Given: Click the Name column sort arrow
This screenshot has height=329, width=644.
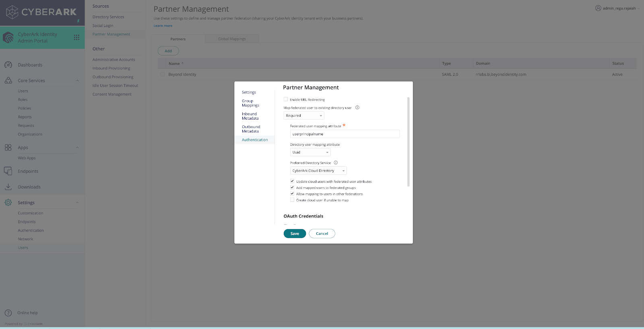Looking at the screenshot, I should (182, 63).
